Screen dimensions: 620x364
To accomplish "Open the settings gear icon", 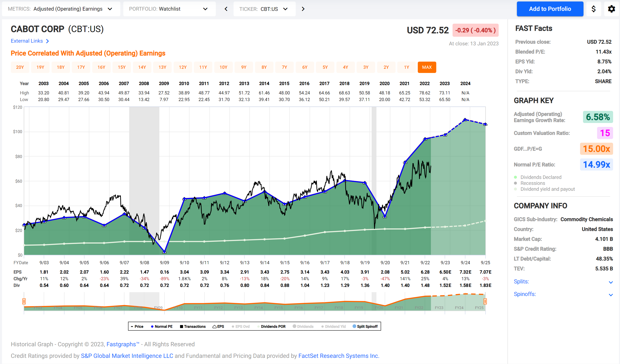I will tap(611, 9).
